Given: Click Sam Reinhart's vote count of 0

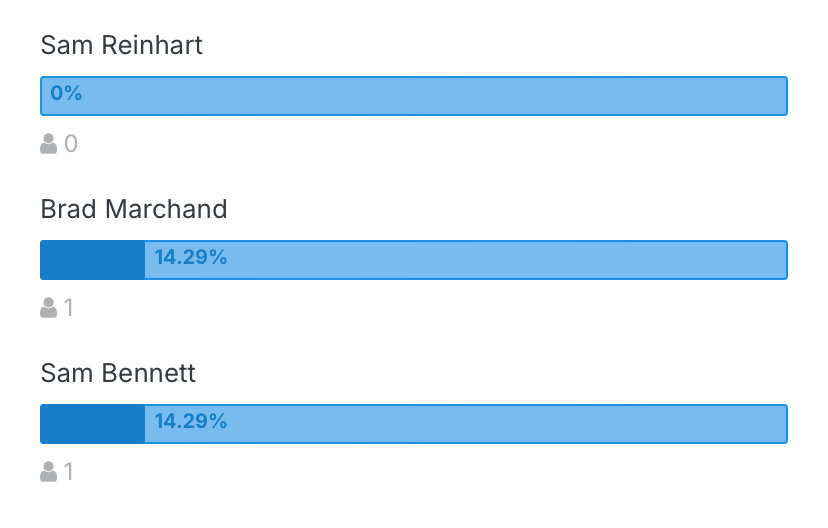Looking at the screenshot, I should click(x=71, y=144).
